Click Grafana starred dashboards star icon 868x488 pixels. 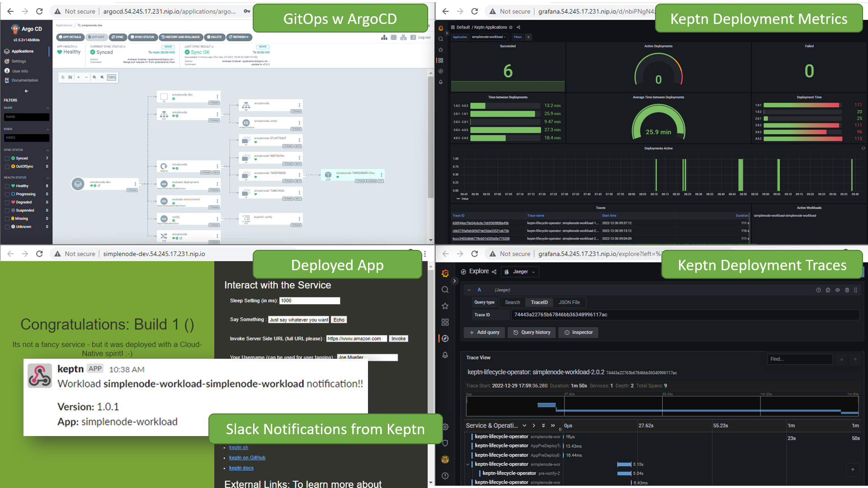445,306
